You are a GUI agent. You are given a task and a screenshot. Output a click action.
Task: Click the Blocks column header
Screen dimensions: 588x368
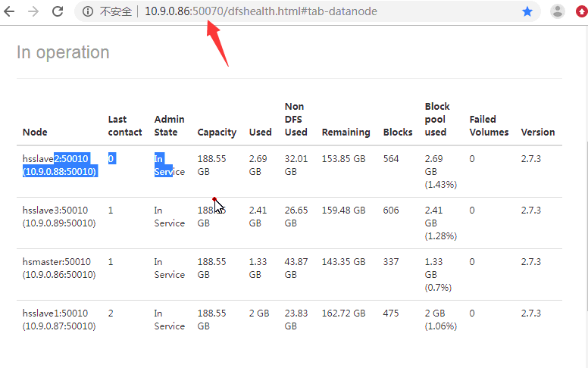[398, 132]
